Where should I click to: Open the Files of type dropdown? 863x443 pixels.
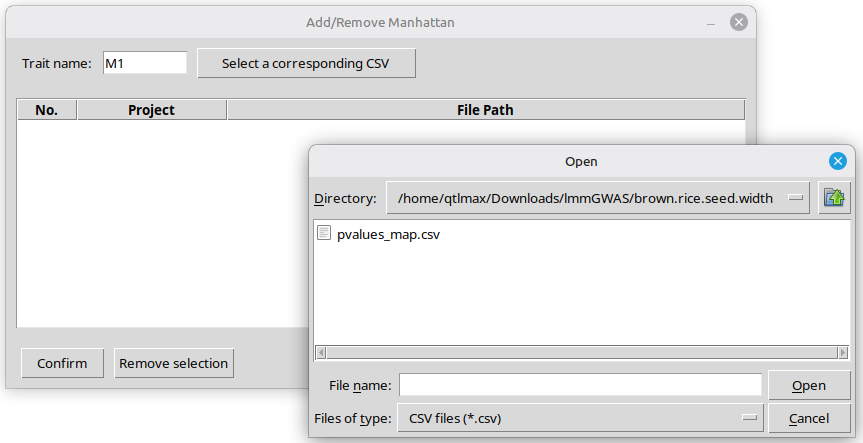tap(749, 418)
